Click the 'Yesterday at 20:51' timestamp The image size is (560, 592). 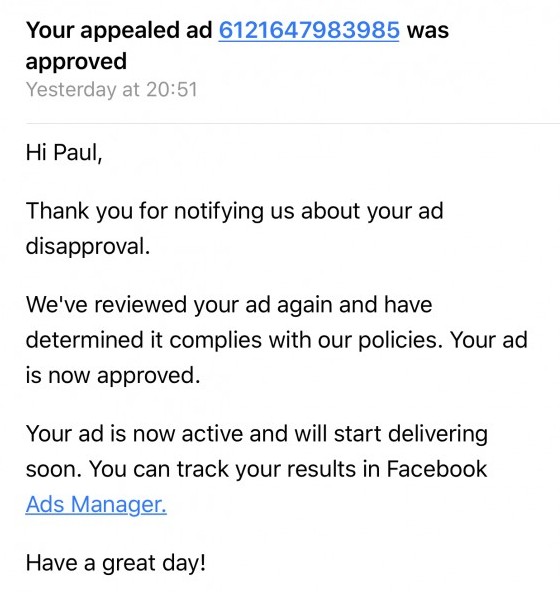(112, 90)
